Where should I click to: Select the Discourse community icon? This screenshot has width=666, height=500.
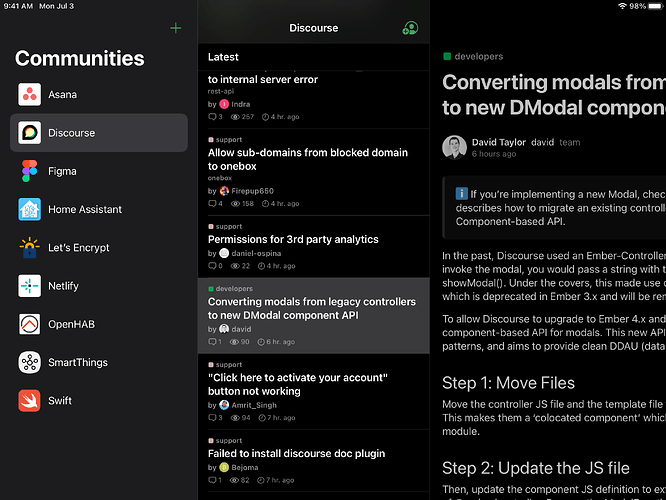click(x=29, y=133)
